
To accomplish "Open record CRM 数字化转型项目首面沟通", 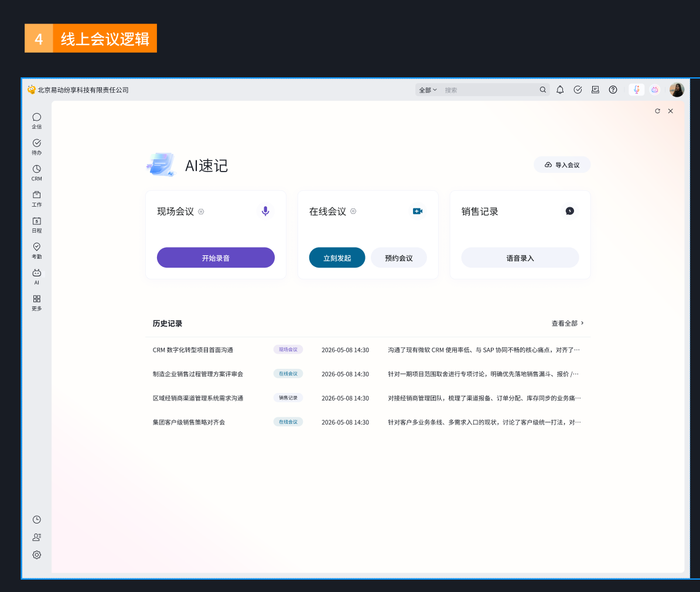I will click(x=193, y=350).
